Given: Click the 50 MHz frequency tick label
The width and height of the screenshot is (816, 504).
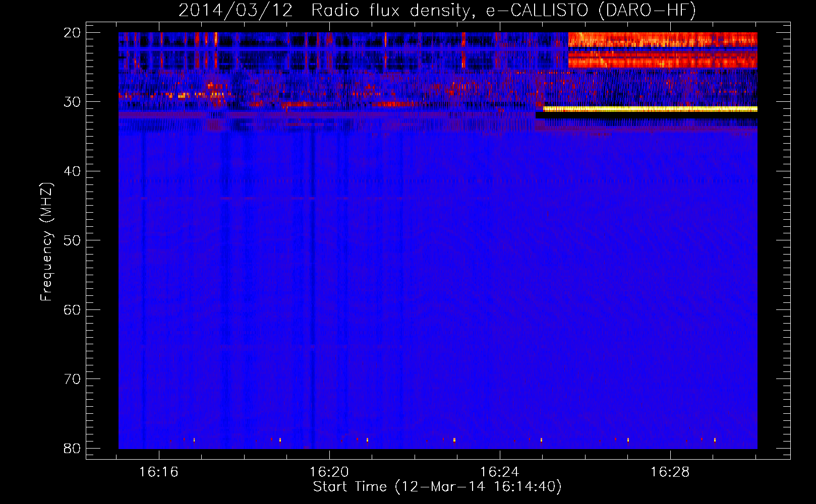Looking at the screenshot, I should pos(72,240).
